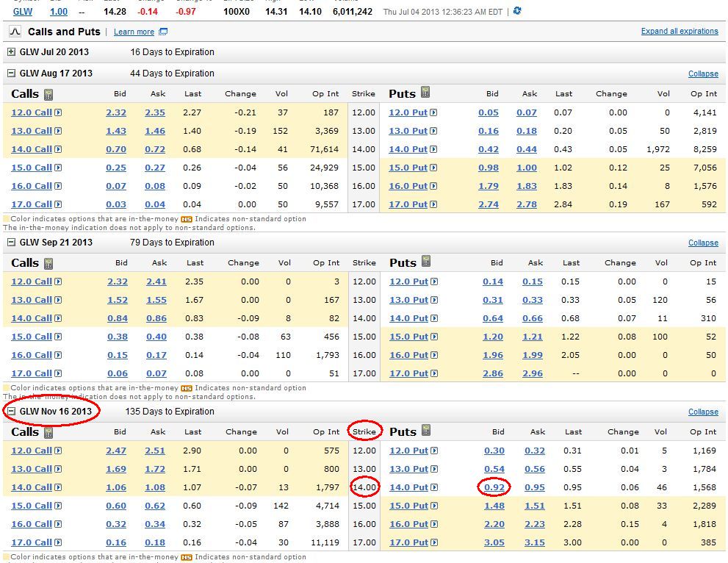Open calculator icon next to Sep Calls
728x563 pixels.
[48, 263]
